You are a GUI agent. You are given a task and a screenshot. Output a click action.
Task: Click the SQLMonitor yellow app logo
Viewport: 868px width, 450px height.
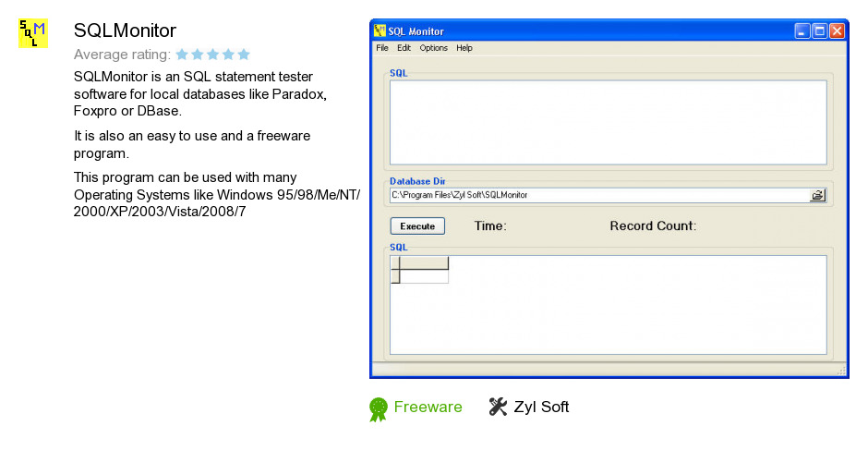coord(33,33)
